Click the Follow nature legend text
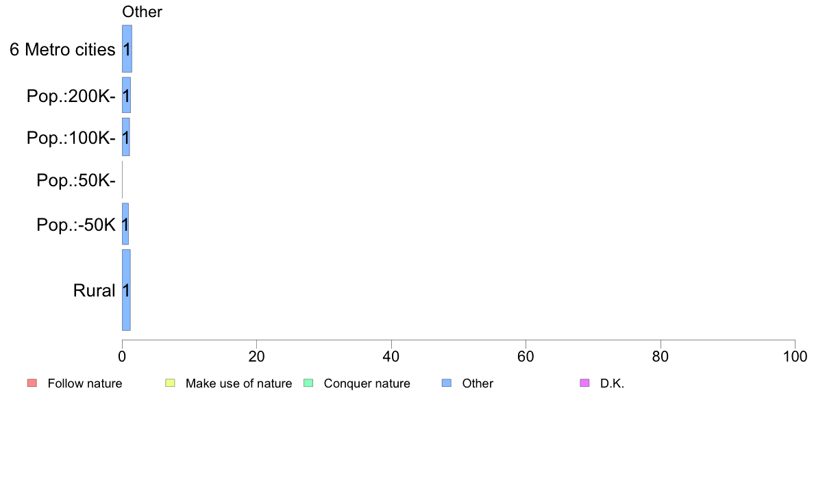Viewport: 814px width, 504px height. click(84, 383)
